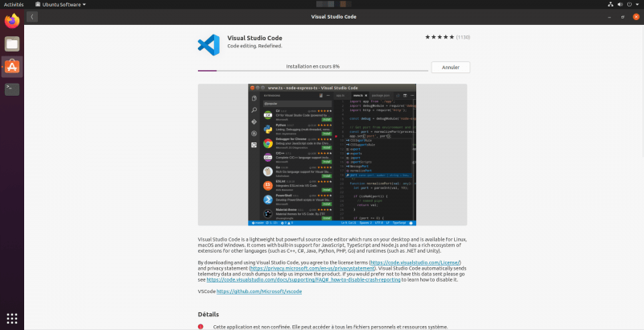Open the code.visualstudio.com/License link
The image size is (644, 330).
(415, 262)
